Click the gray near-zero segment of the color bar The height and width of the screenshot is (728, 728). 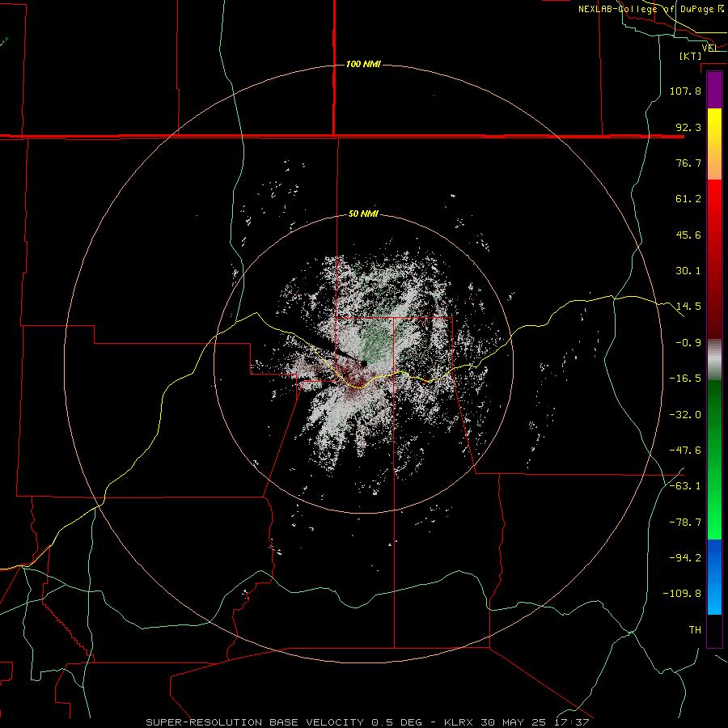[714, 359]
